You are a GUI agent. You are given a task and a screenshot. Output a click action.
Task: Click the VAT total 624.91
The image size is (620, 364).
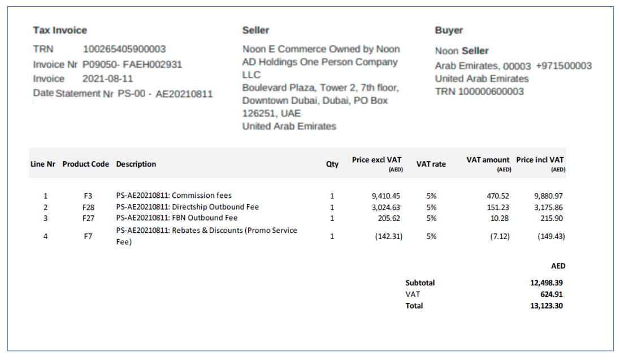[552, 294]
